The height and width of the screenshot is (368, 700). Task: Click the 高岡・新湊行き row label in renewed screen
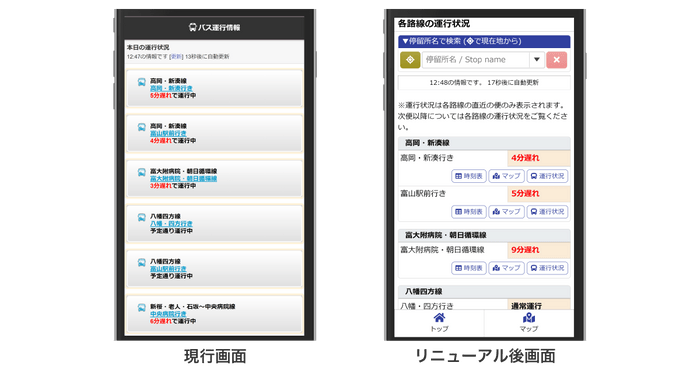click(x=427, y=158)
